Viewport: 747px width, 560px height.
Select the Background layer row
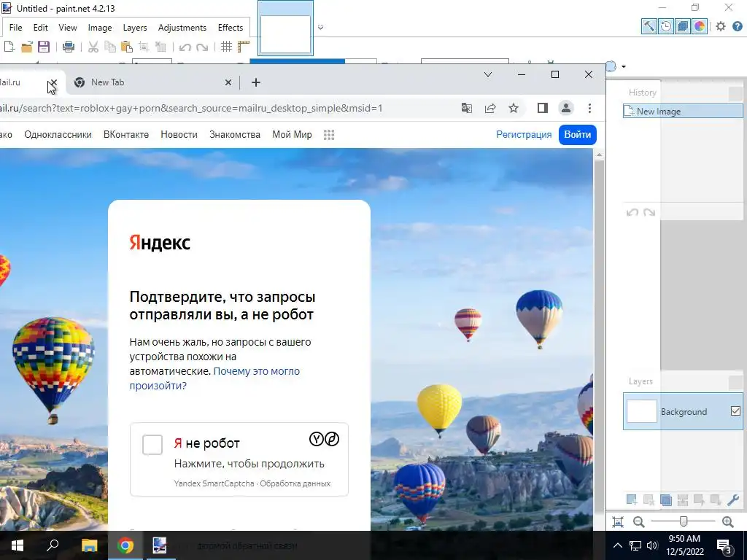pos(683,411)
